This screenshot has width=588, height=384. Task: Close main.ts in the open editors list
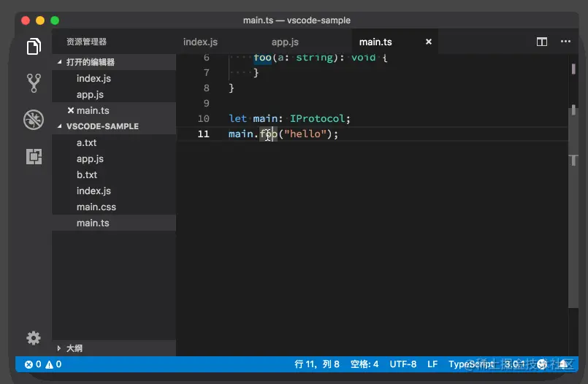[x=71, y=110]
